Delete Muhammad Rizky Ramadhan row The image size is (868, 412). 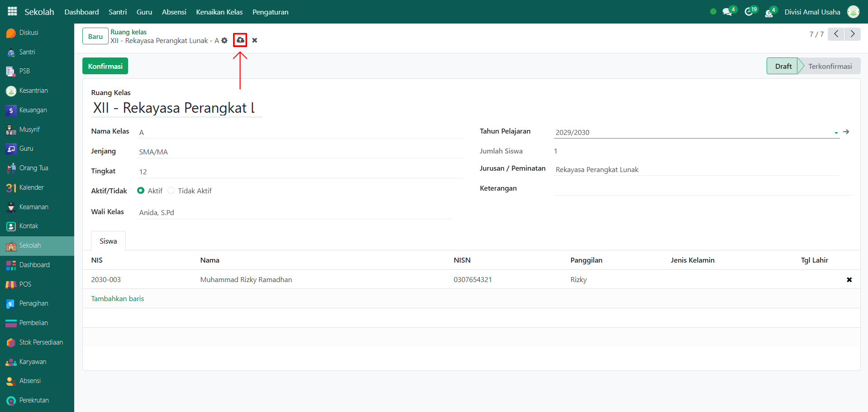click(x=849, y=280)
